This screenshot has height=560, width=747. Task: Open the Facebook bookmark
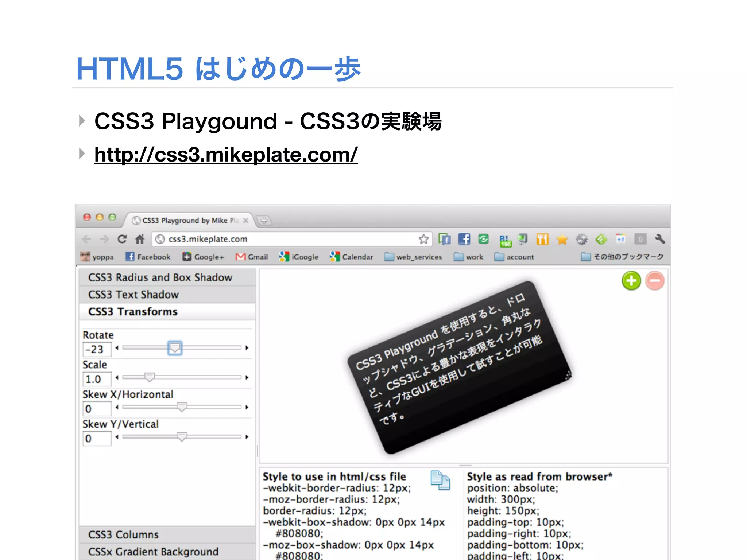(148, 257)
